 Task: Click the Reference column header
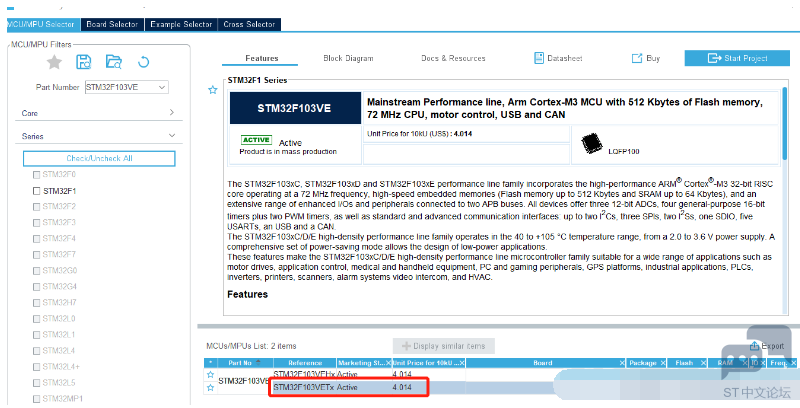[305, 363]
